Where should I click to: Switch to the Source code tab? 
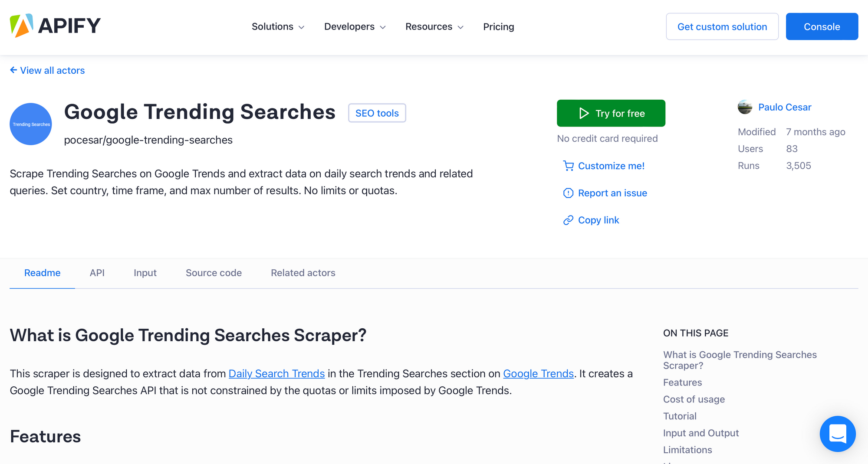point(214,273)
